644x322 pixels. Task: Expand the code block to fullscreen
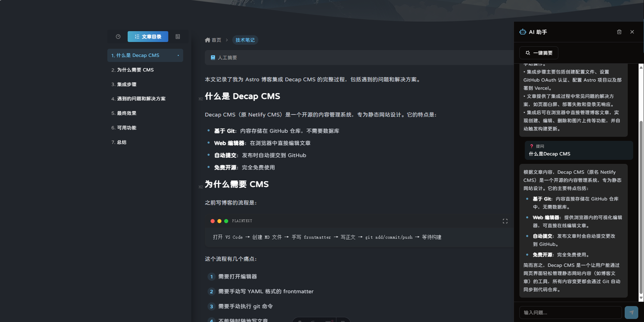pos(505,221)
